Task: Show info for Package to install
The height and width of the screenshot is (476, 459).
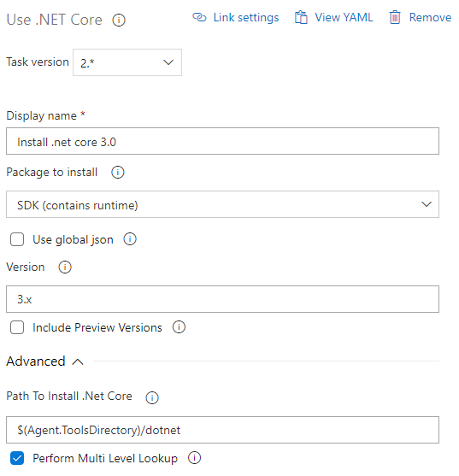Action: coord(117,172)
